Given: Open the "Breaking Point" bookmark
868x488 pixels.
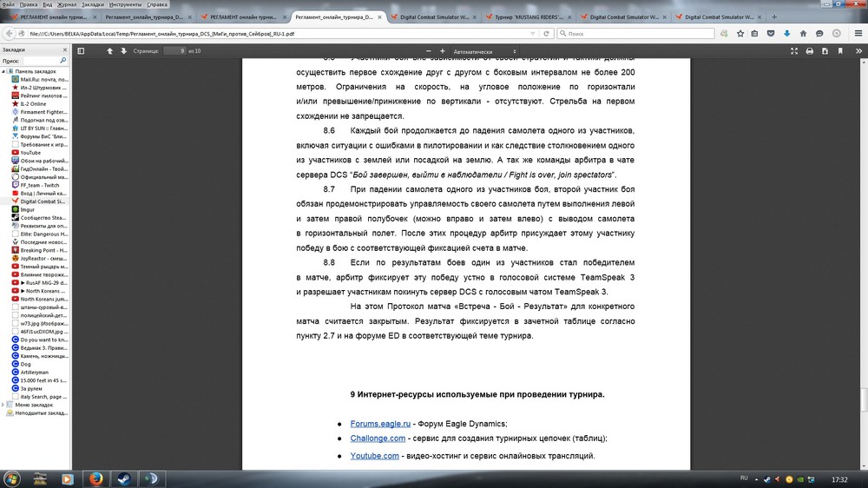Looking at the screenshot, I should (40, 250).
